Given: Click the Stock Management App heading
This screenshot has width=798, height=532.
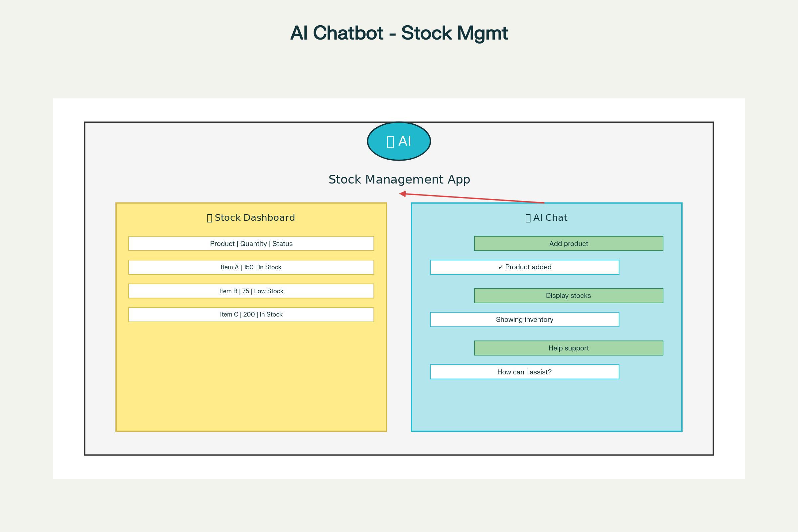Looking at the screenshot, I should [x=399, y=179].
